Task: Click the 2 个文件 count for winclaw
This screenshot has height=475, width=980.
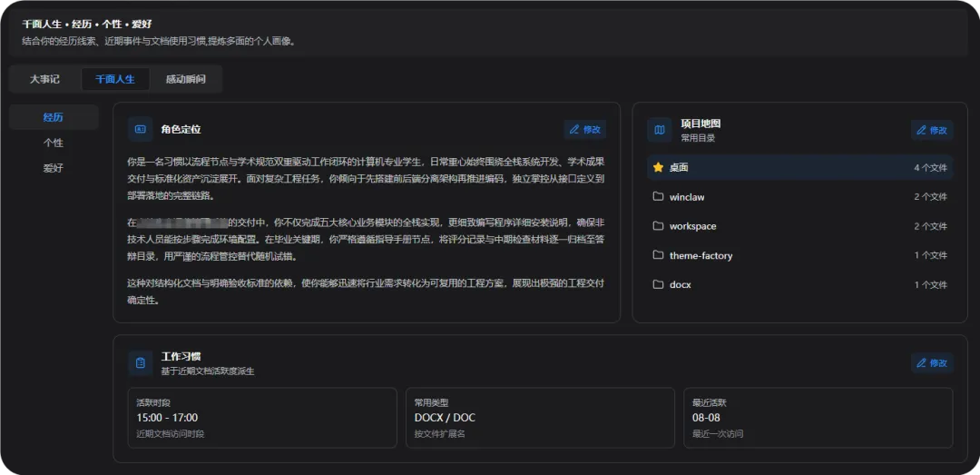Action: click(930, 197)
